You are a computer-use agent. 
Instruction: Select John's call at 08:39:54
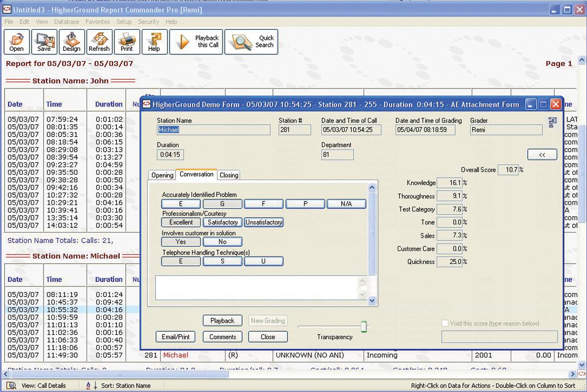tap(62, 157)
